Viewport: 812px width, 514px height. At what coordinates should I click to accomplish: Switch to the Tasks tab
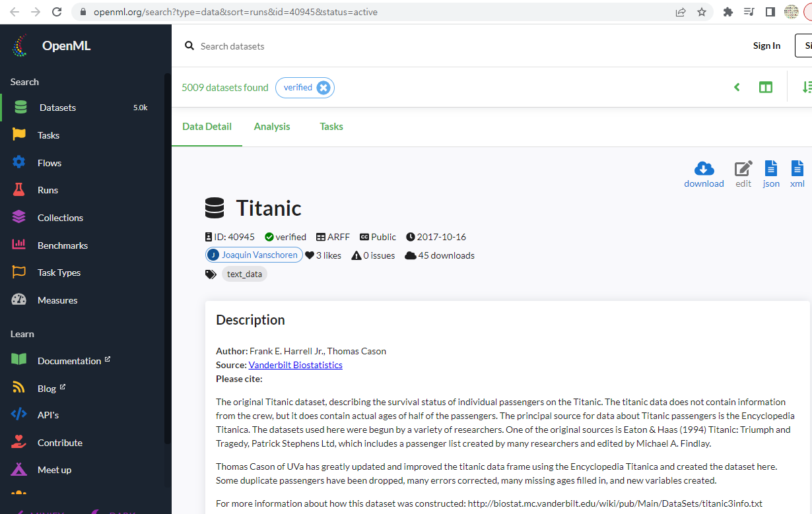pyautogui.click(x=331, y=127)
